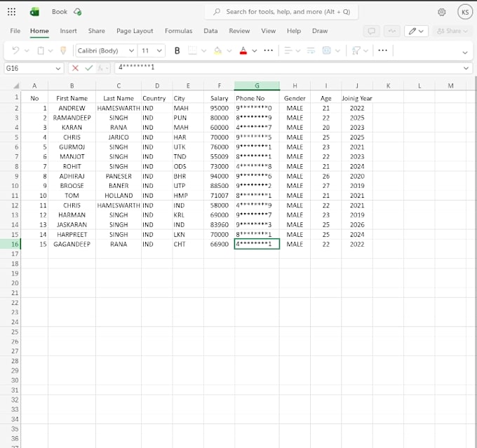Click the text alignment icon

(x=288, y=50)
